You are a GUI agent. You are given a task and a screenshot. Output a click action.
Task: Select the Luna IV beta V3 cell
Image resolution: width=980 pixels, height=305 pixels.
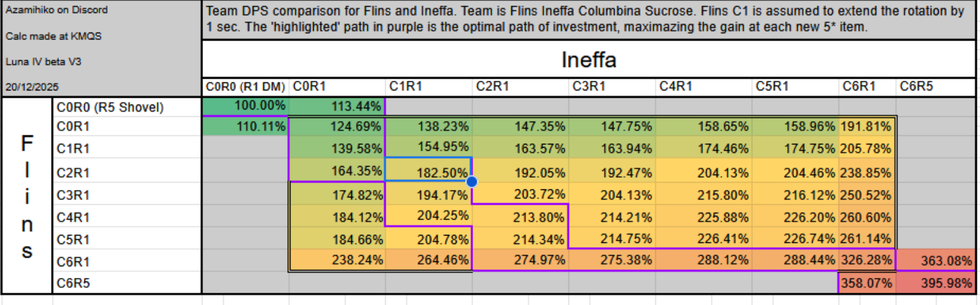101,61
